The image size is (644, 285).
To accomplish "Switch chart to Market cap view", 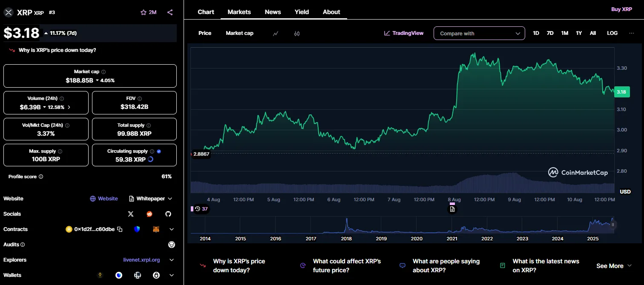I will tap(239, 33).
